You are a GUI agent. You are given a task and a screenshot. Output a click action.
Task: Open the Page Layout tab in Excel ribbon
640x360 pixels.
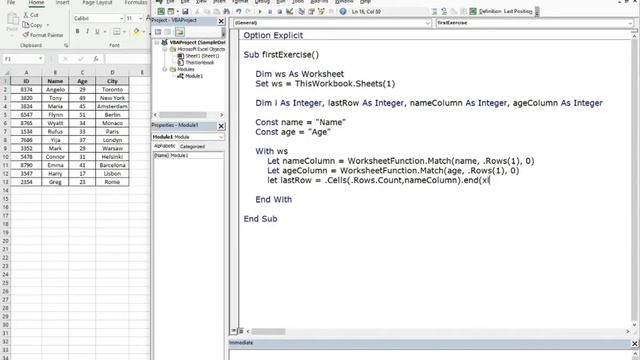[97, 2]
